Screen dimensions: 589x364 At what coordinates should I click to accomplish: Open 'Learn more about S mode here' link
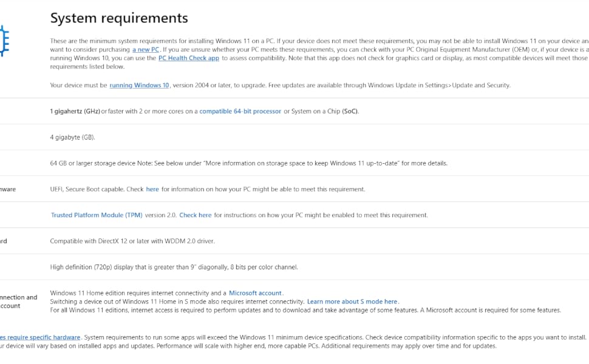tap(352, 302)
